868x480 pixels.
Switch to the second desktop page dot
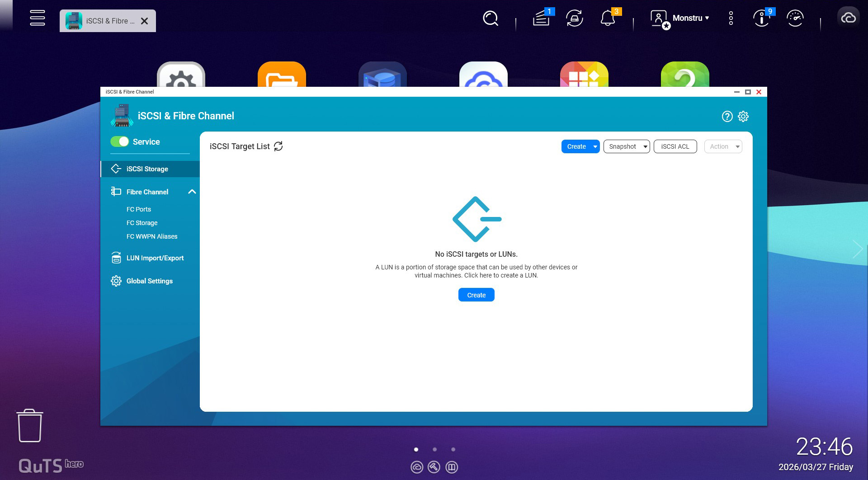pos(434,450)
